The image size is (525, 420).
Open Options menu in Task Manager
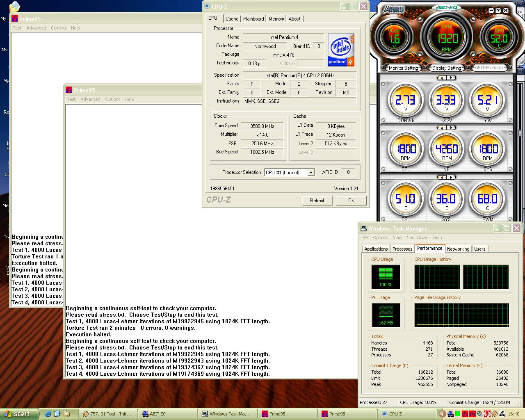[381, 237]
